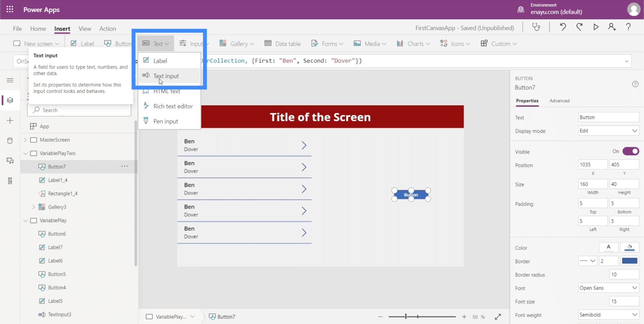644x324 pixels.
Task: Click the Search box in tree view
Action: point(79,110)
